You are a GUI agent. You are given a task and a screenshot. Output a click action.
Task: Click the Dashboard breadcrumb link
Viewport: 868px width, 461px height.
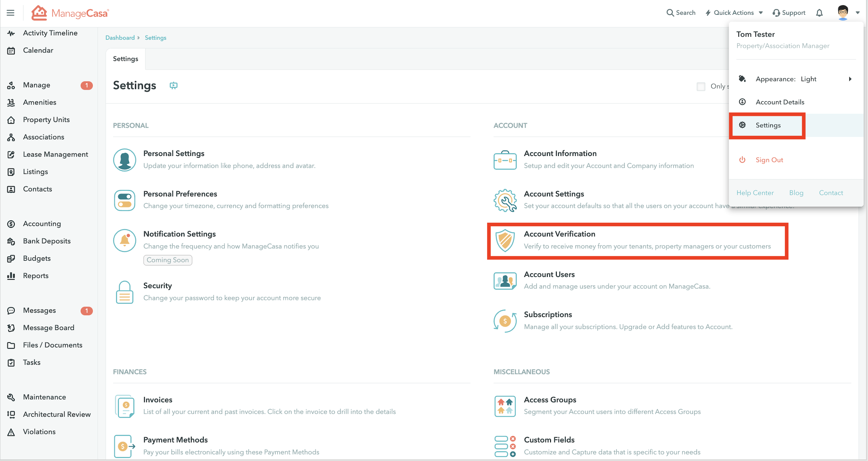(120, 38)
